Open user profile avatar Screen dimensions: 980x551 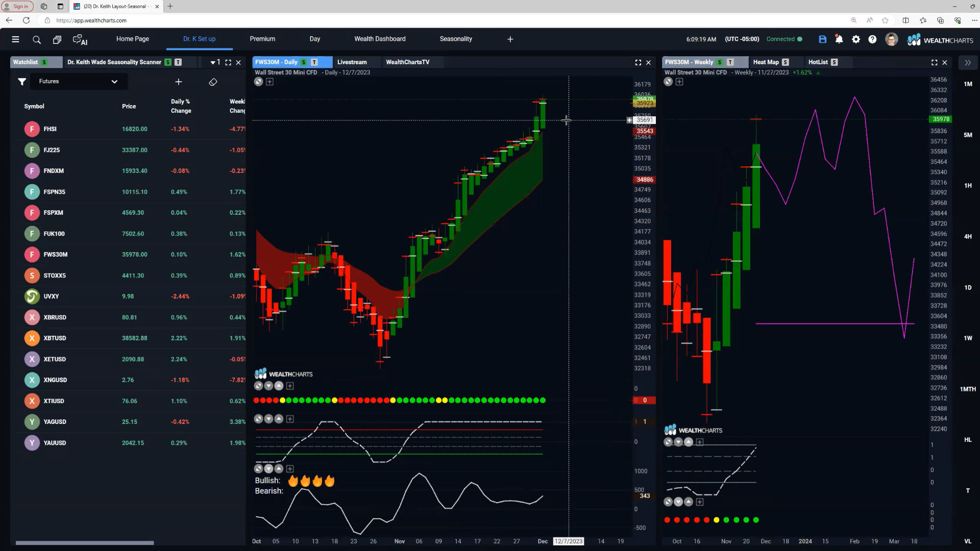tap(891, 39)
